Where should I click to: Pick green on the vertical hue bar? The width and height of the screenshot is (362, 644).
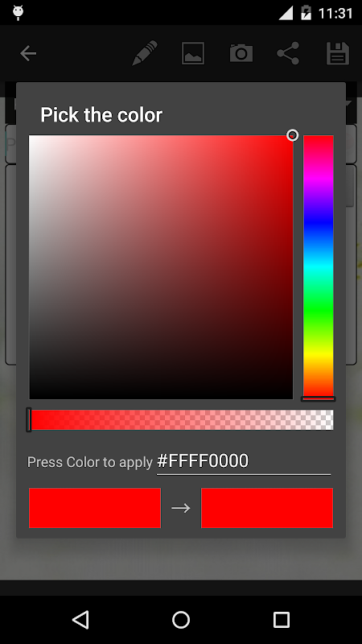pos(319,310)
